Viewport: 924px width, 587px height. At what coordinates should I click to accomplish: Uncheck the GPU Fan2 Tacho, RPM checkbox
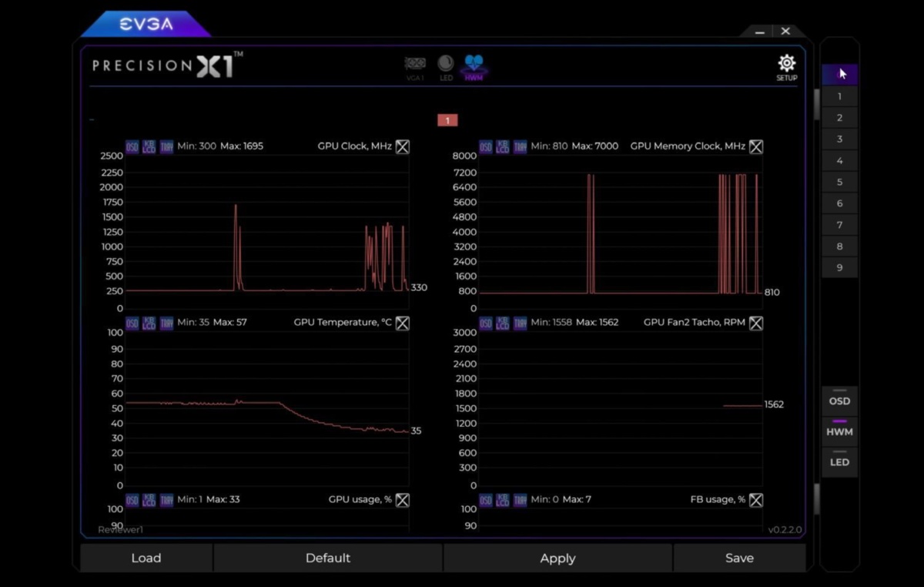coord(756,323)
